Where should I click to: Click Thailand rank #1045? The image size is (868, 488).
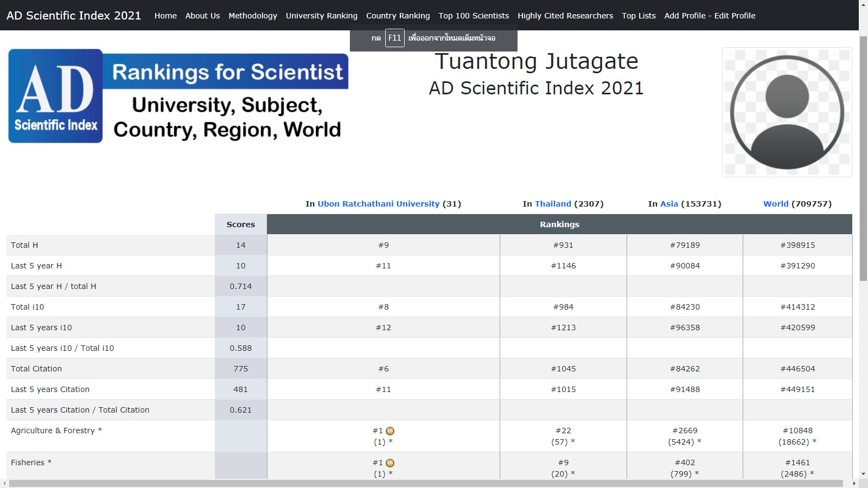pos(563,369)
